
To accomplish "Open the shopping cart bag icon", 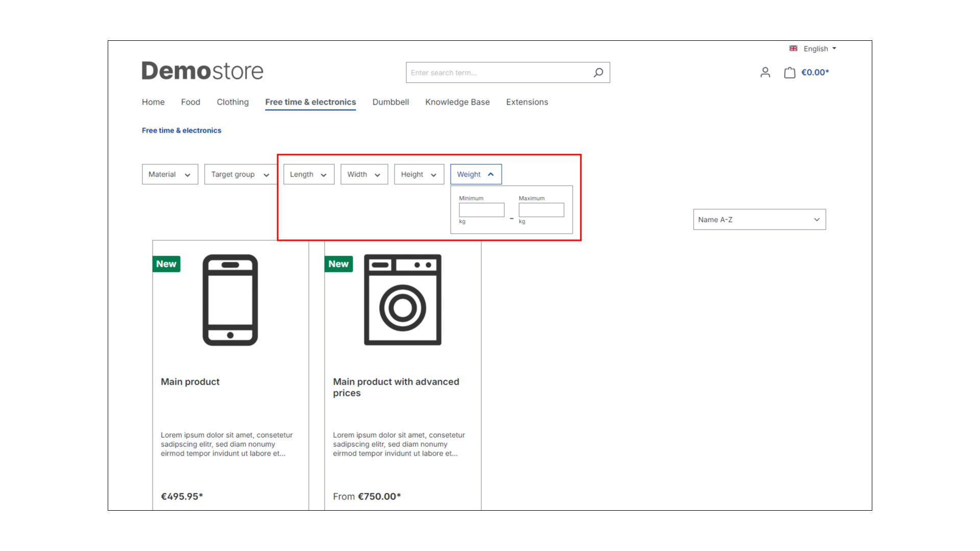I will [790, 72].
